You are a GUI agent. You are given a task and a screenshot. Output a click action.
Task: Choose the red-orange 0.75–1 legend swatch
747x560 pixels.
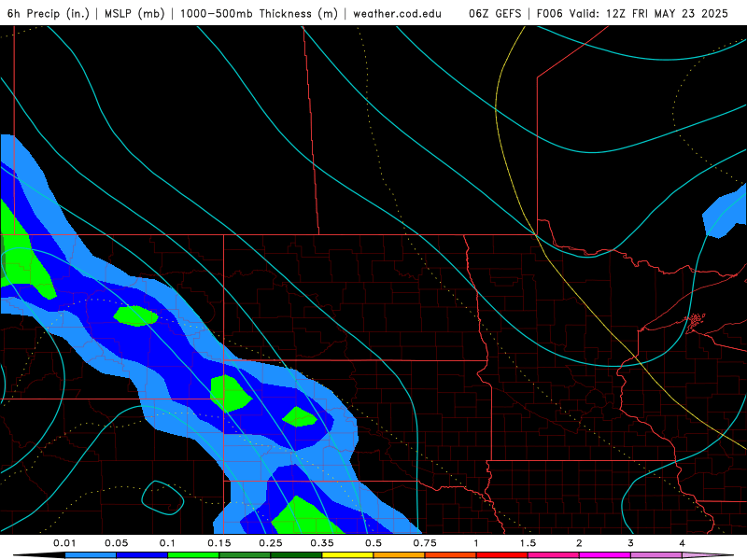(451, 555)
